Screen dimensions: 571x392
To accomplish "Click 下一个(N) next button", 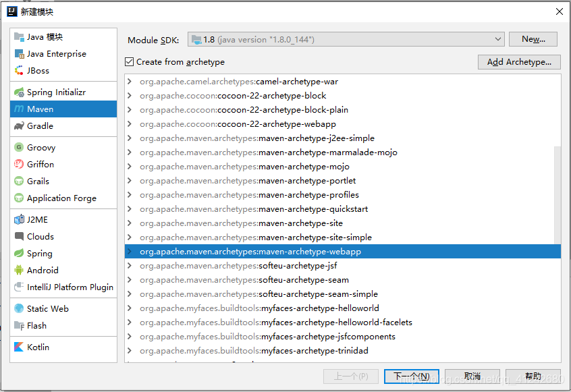I will (412, 376).
